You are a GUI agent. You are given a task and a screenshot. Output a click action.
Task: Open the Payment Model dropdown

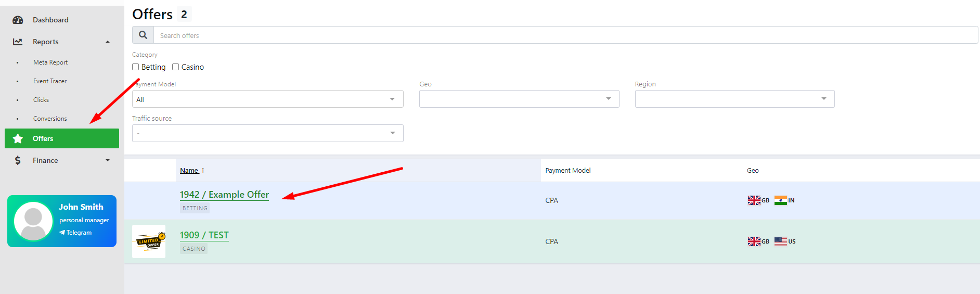click(x=267, y=99)
